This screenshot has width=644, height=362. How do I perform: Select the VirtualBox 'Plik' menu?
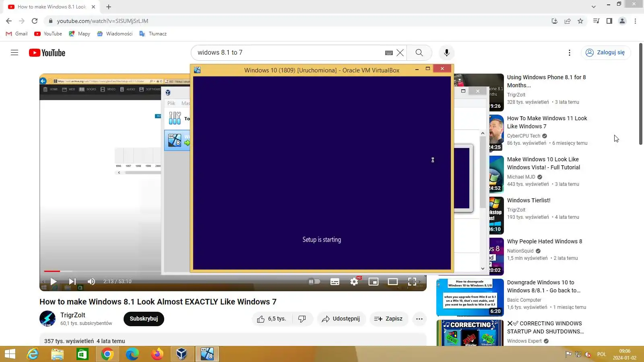click(171, 103)
